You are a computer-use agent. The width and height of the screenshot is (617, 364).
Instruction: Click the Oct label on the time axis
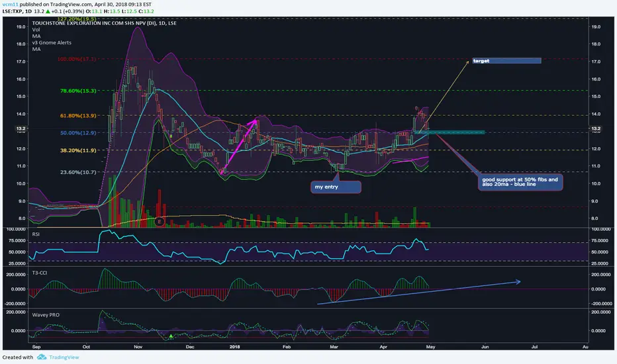pos(86,347)
